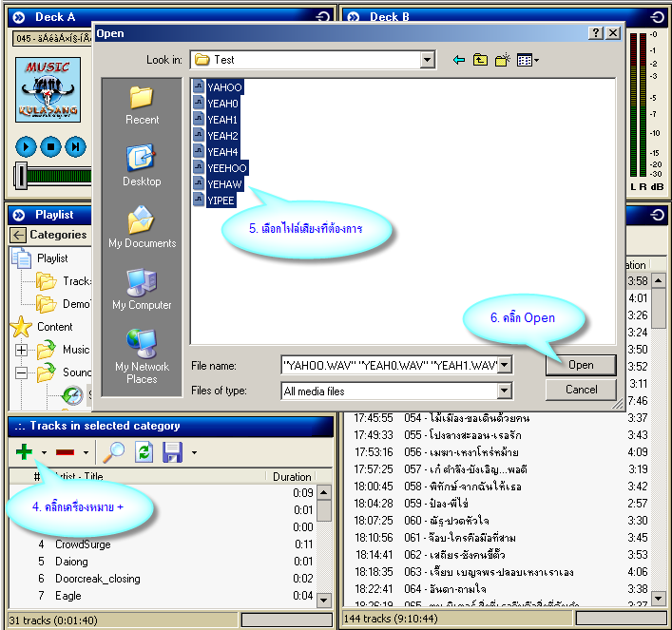Image resolution: width=672 pixels, height=630 pixels.
Task: Close the Open dialog
Action: click(613, 33)
